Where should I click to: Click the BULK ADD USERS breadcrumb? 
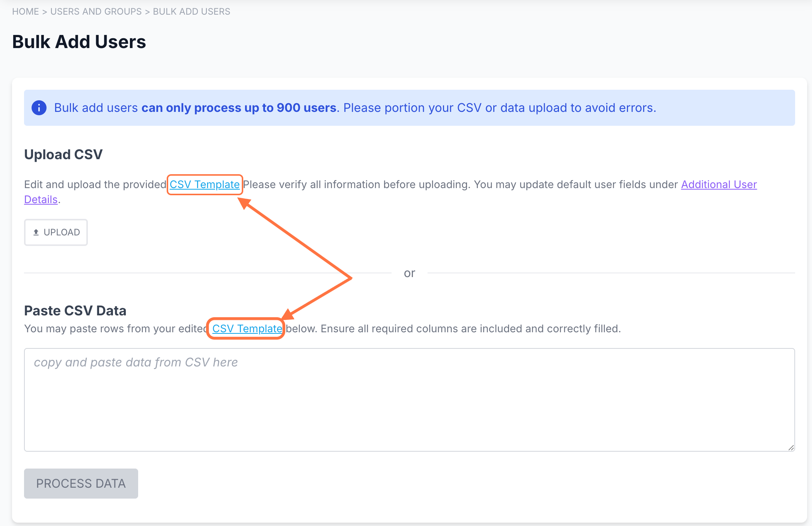tap(191, 12)
